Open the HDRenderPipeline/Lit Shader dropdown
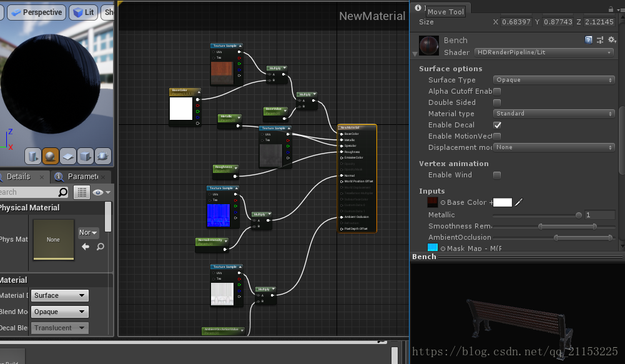This screenshot has width=625, height=364. (544, 52)
